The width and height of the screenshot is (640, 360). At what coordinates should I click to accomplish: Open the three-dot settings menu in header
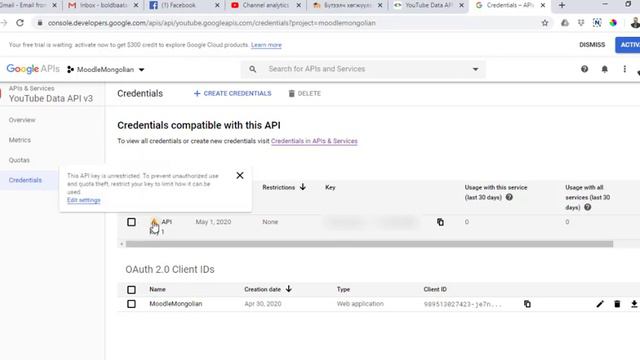click(624, 69)
